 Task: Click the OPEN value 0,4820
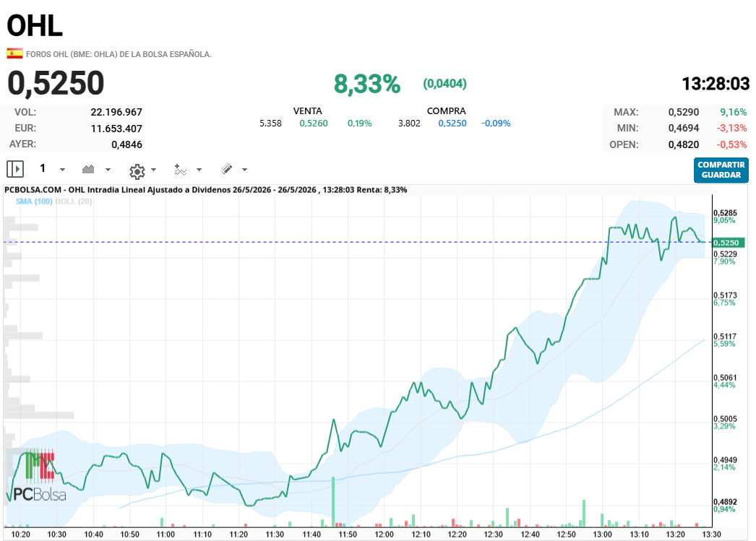(683, 144)
